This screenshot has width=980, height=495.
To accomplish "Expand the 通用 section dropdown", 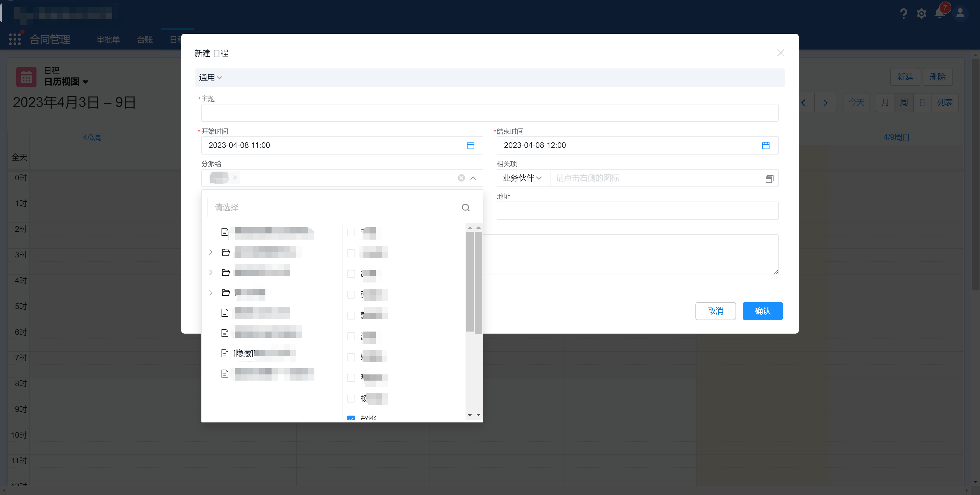I will click(x=210, y=78).
